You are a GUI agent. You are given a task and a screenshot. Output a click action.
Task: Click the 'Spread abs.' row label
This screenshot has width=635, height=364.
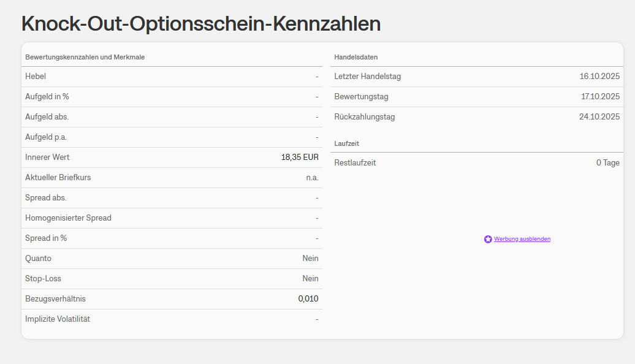46,198
